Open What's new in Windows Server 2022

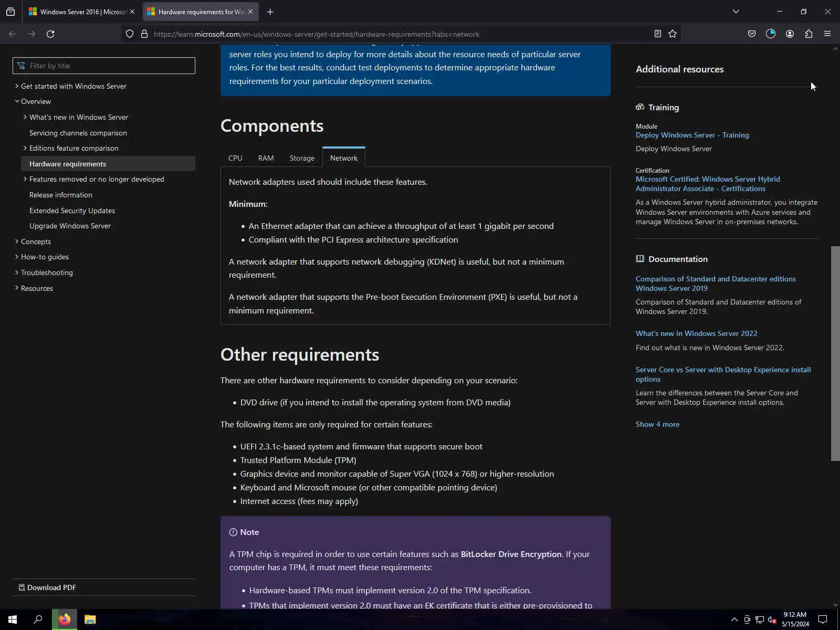point(697,333)
